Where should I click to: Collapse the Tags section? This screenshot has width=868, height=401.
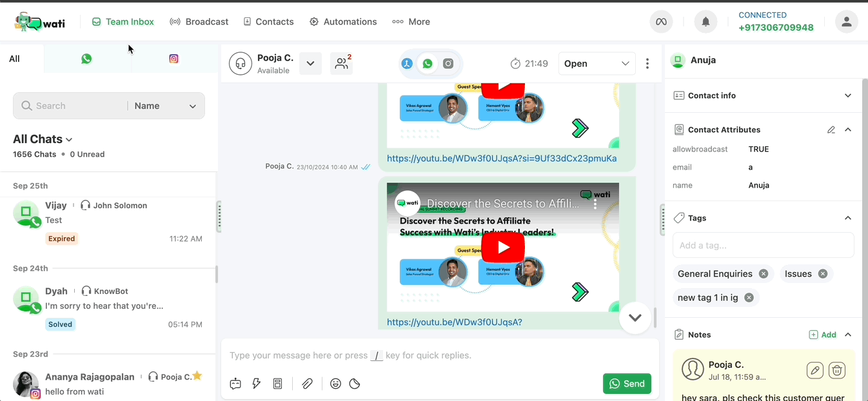tap(847, 218)
